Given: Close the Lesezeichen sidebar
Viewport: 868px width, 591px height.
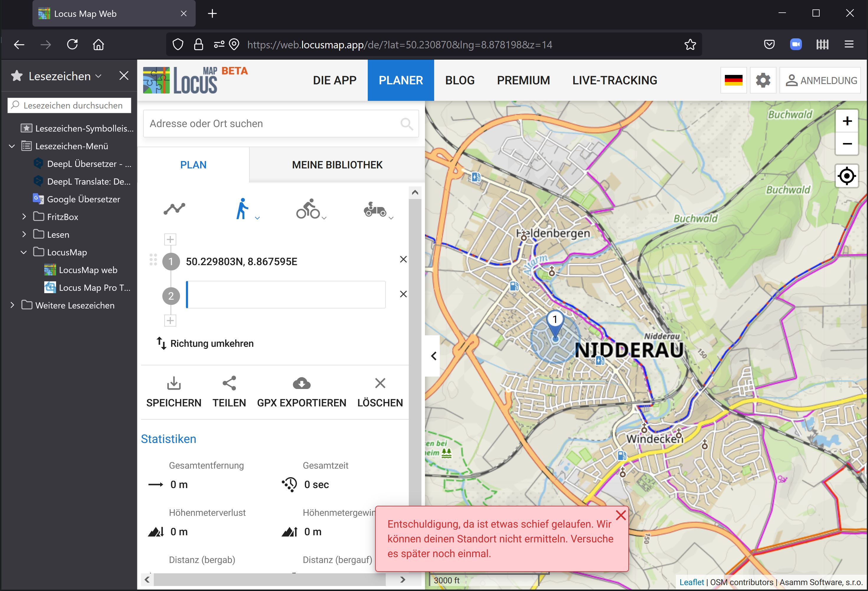Looking at the screenshot, I should [x=124, y=76].
